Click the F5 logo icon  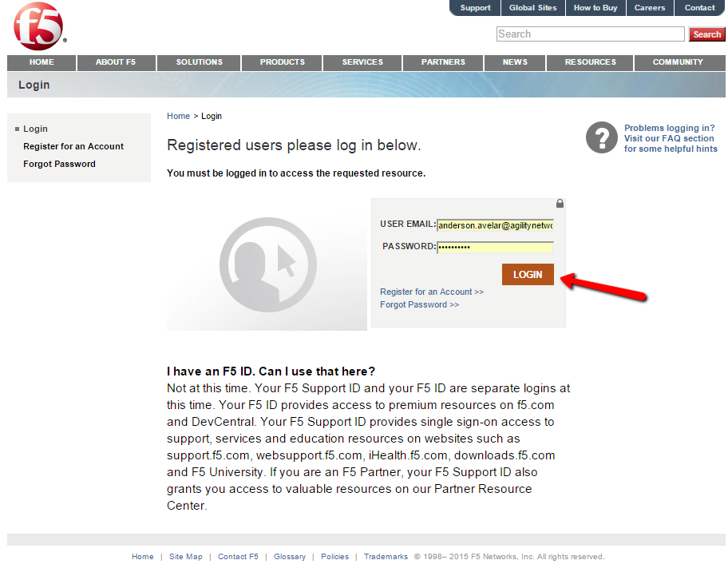38,26
